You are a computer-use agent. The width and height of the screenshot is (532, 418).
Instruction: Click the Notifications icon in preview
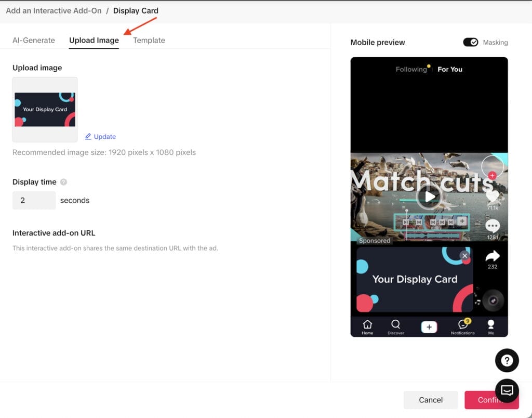pyautogui.click(x=462, y=325)
